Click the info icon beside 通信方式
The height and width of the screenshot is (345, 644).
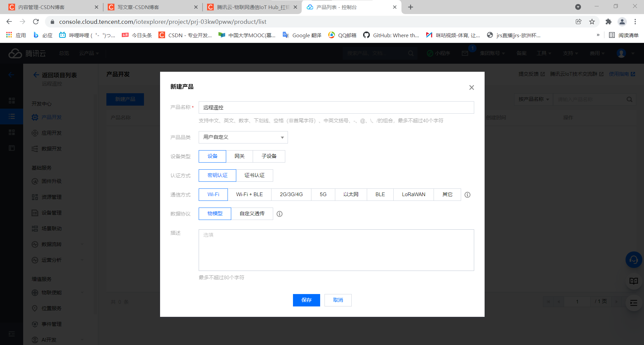click(x=467, y=194)
